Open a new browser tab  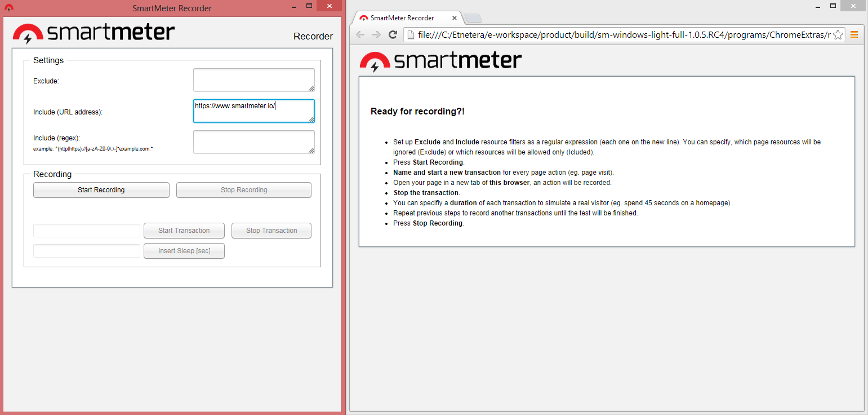pos(473,18)
